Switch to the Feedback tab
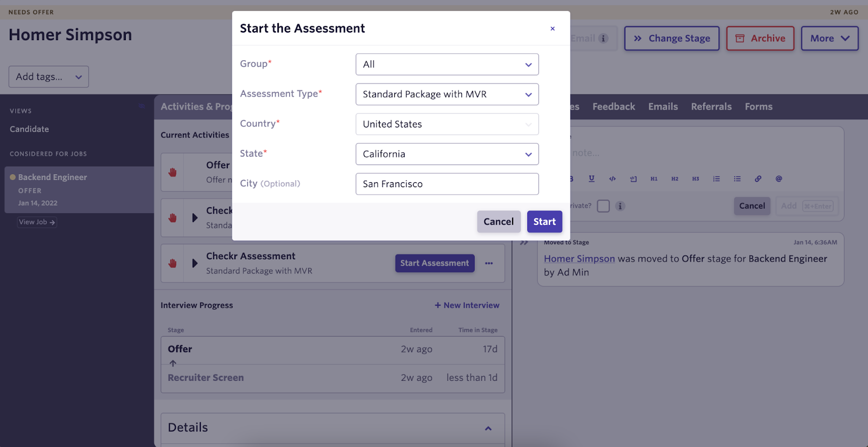 click(613, 107)
